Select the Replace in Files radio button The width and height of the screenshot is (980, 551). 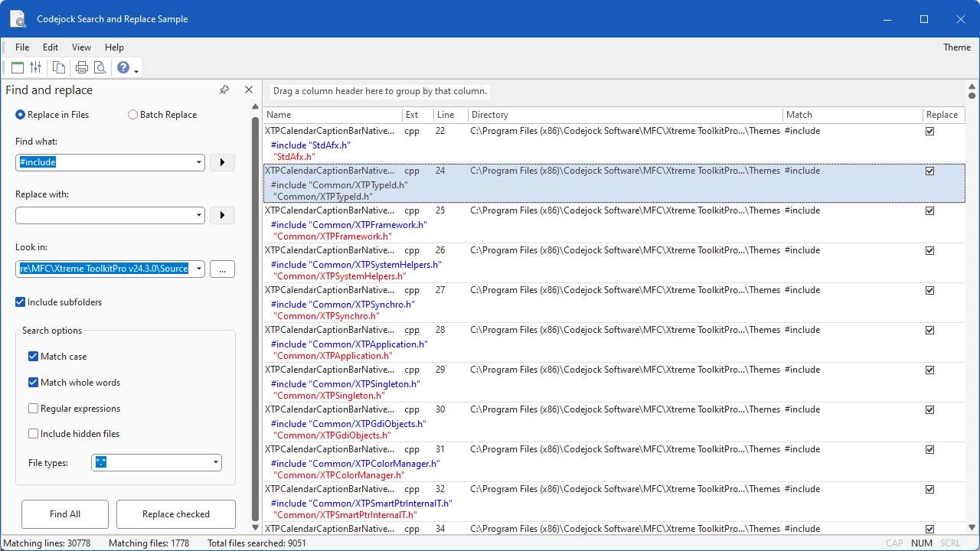52,115
